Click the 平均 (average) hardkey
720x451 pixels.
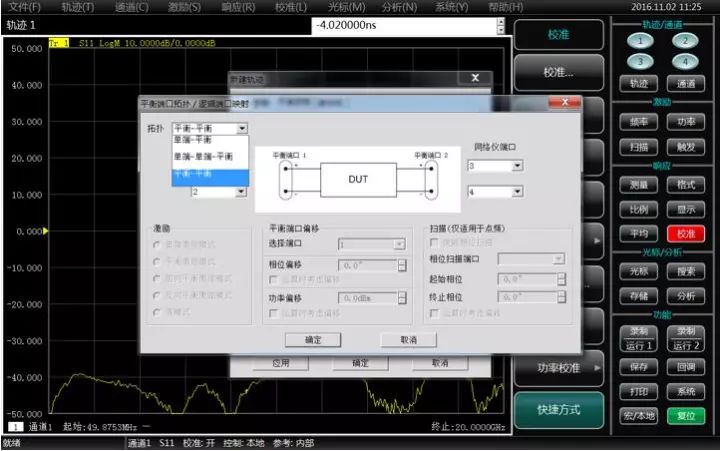click(639, 234)
